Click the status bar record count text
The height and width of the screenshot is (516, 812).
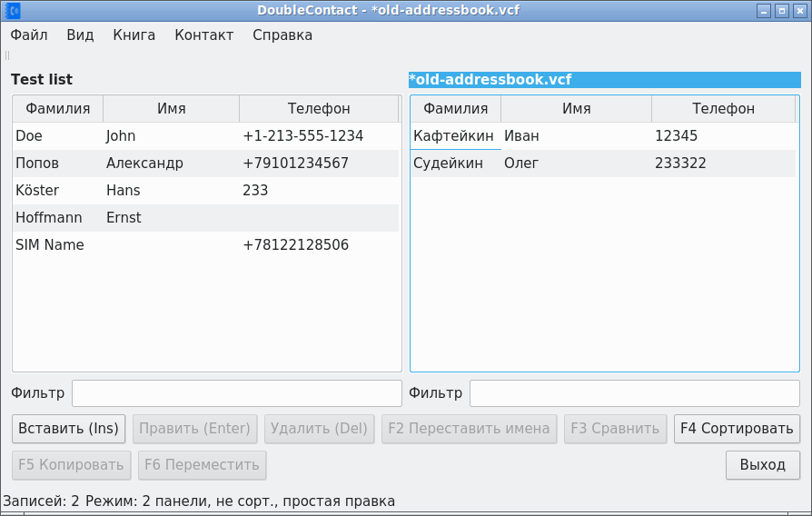pyautogui.click(x=41, y=501)
